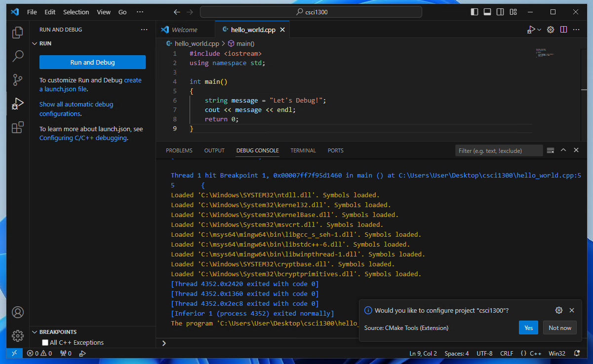This screenshot has width=593, height=364.
Task: Toggle bottom Panel visibility in title bar
Action: pos(487,12)
